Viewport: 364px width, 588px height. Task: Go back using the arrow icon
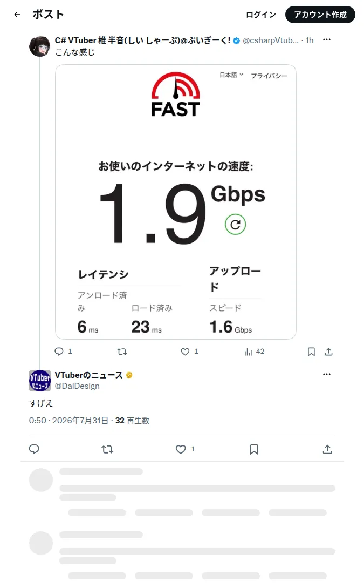click(x=17, y=15)
